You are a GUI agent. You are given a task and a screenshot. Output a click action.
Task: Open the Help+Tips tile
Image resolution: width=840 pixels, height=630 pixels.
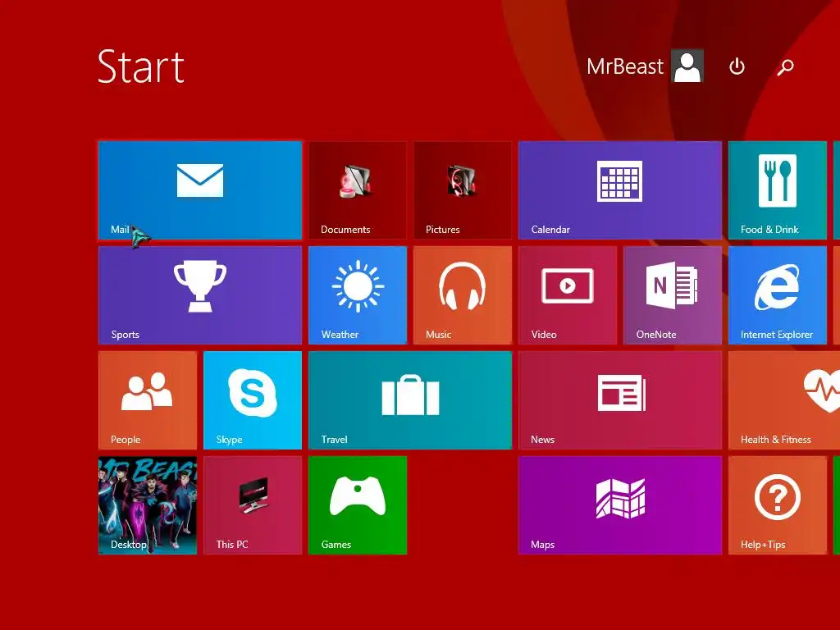click(778, 505)
